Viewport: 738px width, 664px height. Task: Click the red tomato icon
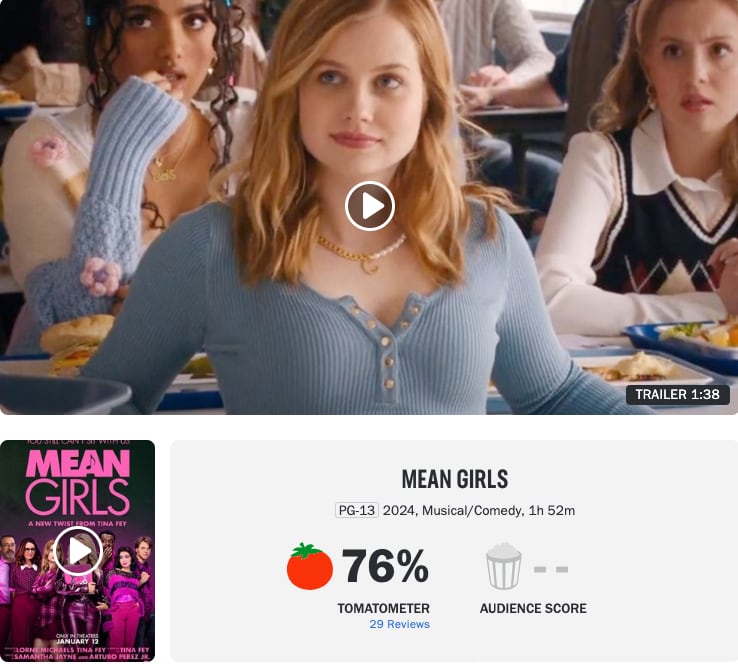coord(310,566)
